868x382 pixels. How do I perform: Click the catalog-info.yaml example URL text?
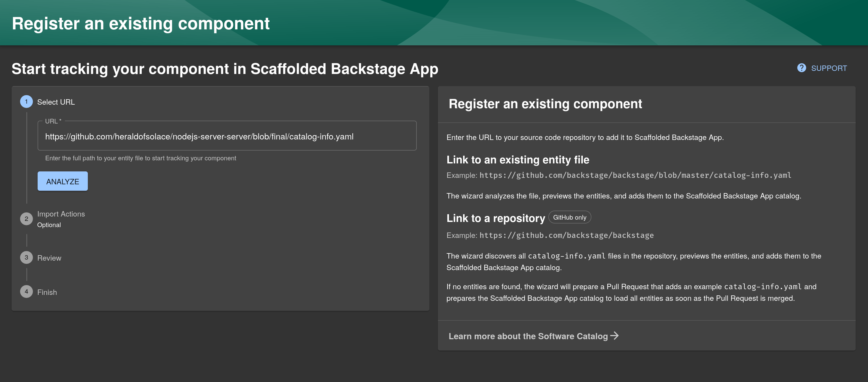(635, 175)
